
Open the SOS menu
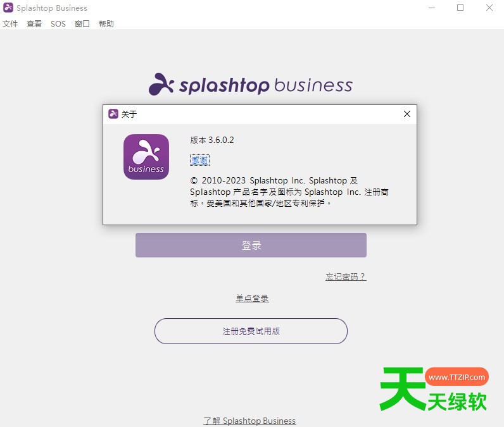[58, 24]
